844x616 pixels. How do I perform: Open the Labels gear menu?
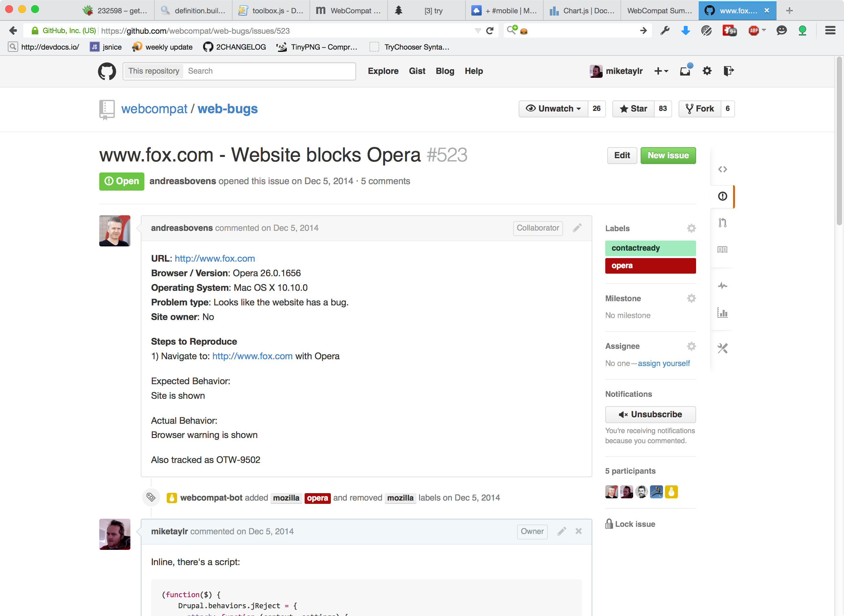click(691, 228)
